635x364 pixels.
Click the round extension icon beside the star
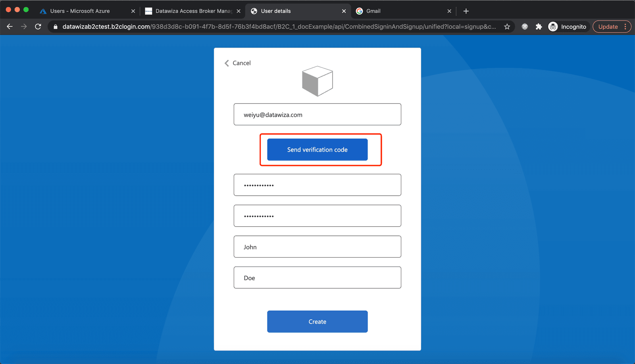(525, 27)
